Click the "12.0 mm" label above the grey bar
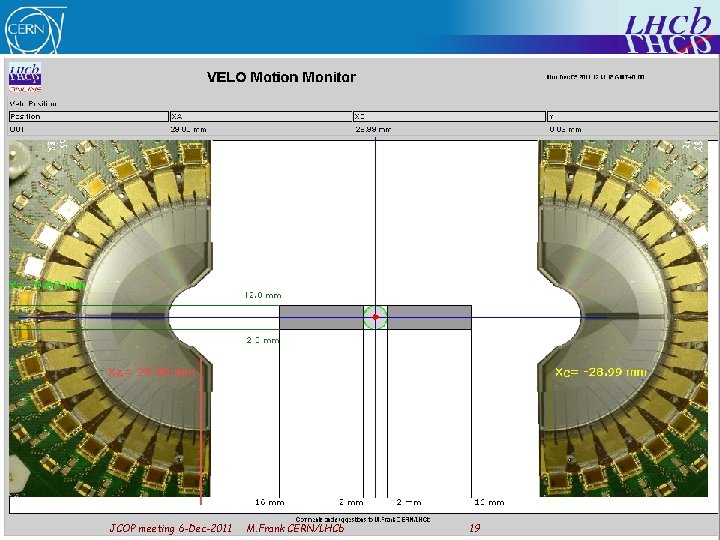The height and width of the screenshot is (540, 720). [263, 295]
